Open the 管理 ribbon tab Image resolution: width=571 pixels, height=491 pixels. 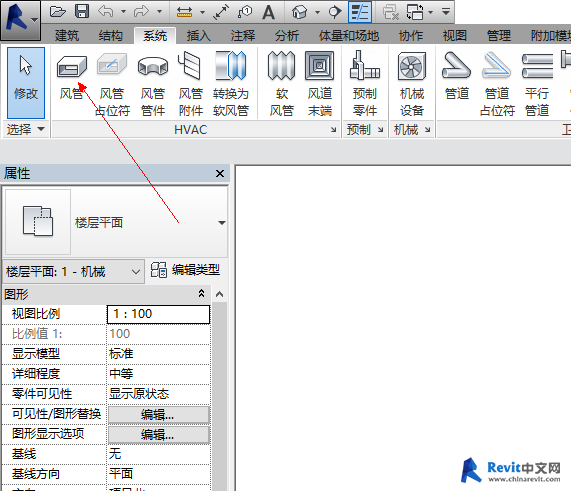click(x=499, y=36)
